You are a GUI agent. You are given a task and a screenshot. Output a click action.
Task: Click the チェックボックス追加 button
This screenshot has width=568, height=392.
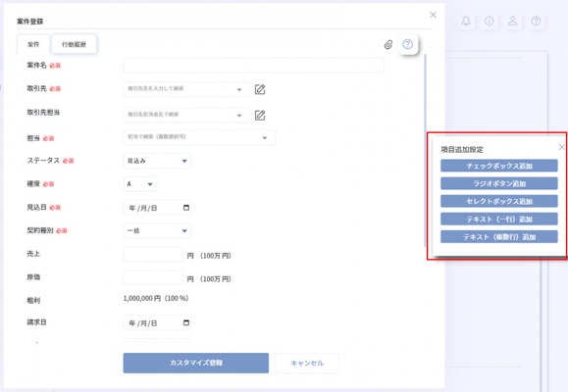tap(498, 166)
